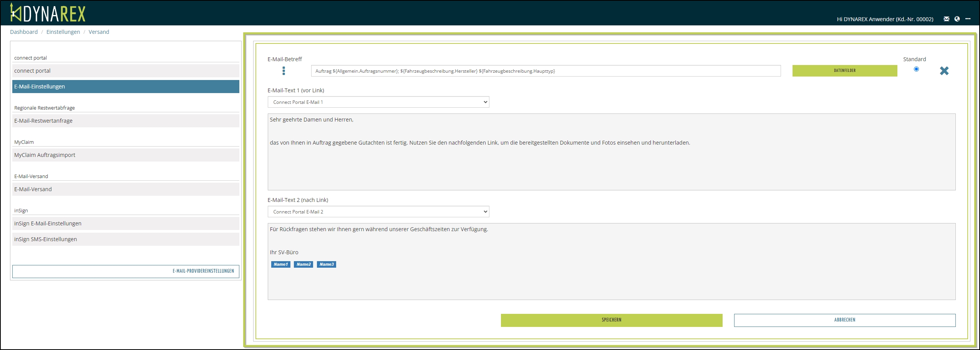Save settings with the Speichern button
Screen dimensions: 980x350
tap(611, 320)
